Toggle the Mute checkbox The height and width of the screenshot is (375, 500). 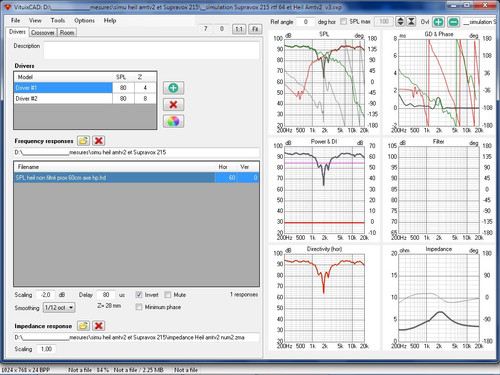coord(168,295)
